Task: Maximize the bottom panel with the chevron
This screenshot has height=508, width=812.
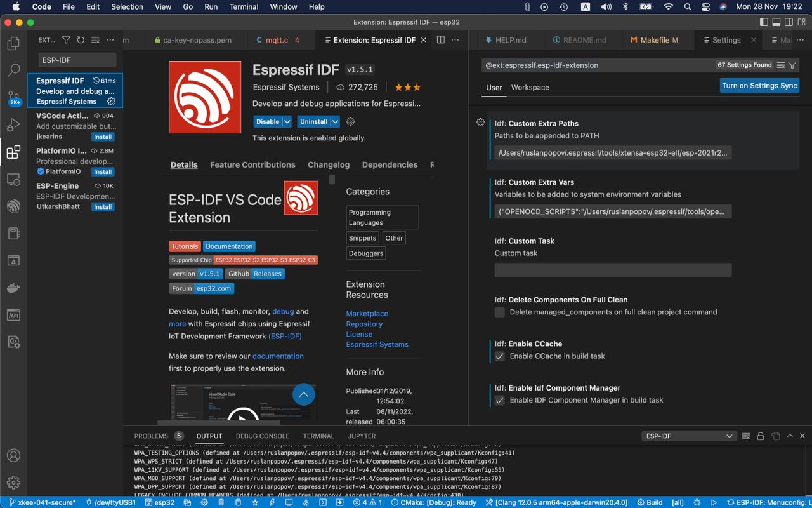Action: (x=790, y=436)
